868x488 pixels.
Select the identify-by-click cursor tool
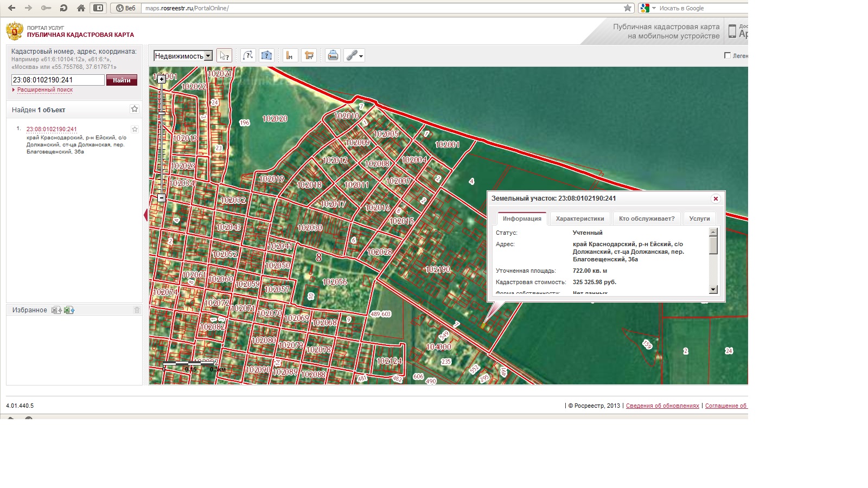click(224, 56)
